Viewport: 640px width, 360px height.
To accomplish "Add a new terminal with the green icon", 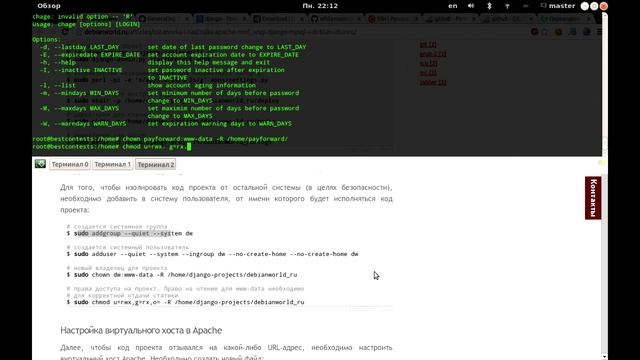I will (x=40, y=164).
